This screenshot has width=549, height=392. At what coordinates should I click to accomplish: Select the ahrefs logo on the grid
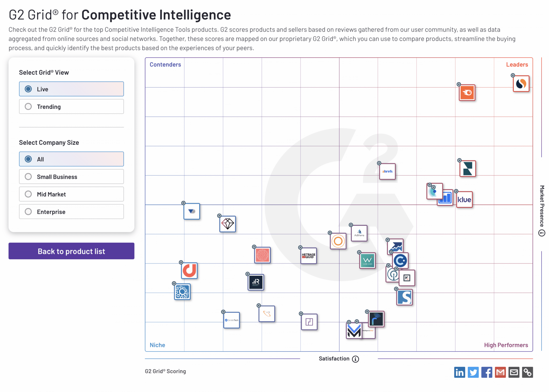pyautogui.click(x=387, y=172)
